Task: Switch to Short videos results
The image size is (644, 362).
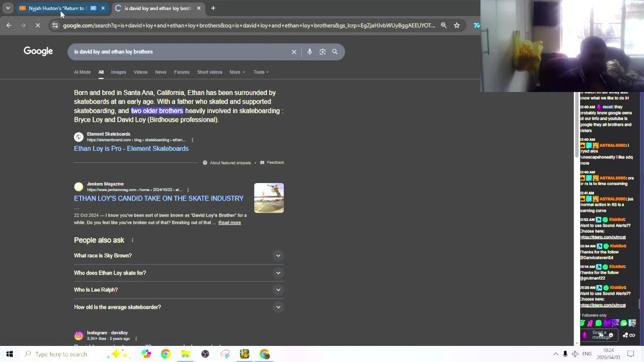Action: [209, 72]
